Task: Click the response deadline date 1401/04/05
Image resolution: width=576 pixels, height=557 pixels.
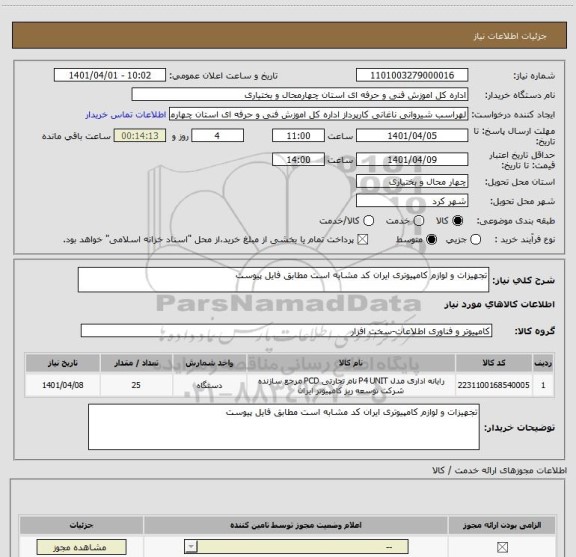Action: [412, 136]
